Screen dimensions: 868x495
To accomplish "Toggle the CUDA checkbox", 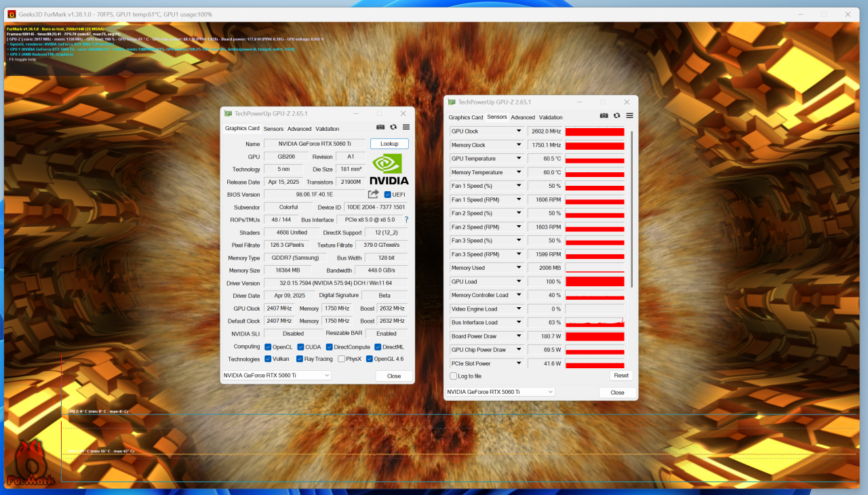I will tap(300, 347).
